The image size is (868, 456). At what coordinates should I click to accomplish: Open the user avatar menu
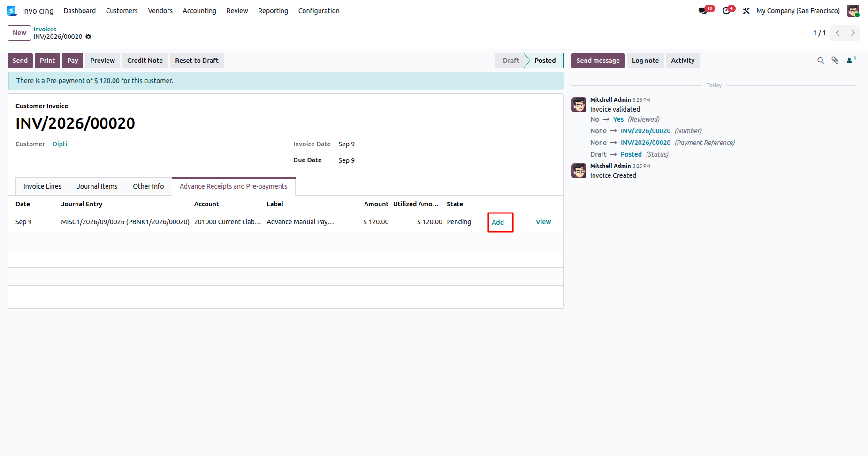click(x=853, y=11)
